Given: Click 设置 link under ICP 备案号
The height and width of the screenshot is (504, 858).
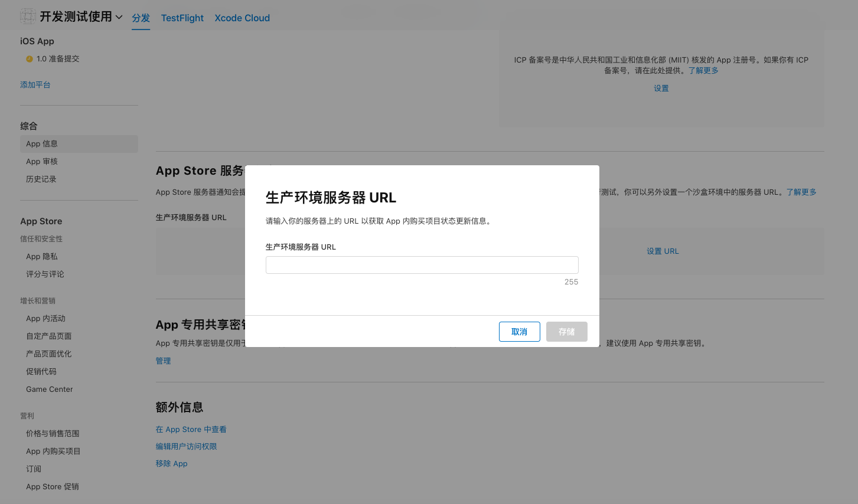Looking at the screenshot, I should 661,89.
